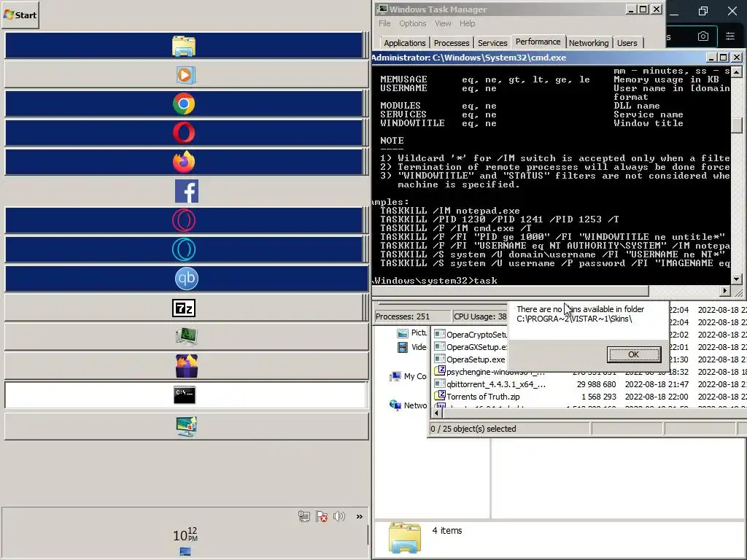Click the network tray icon
Image resolution: width=747 pixels, height=560 pixels.
click(x=304, y=516)
